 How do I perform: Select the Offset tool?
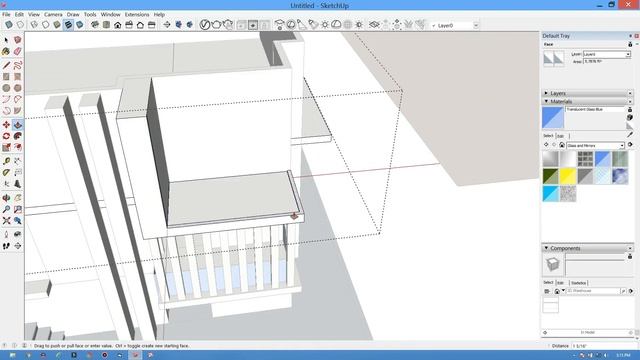pyautogui.click(x=18, y=147)
